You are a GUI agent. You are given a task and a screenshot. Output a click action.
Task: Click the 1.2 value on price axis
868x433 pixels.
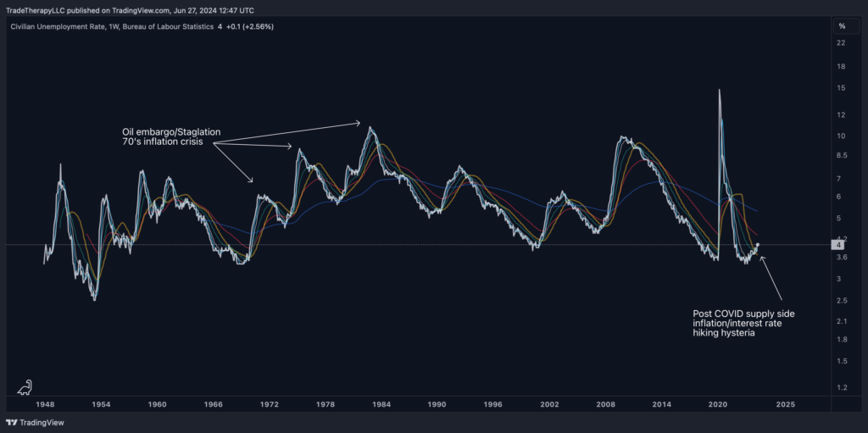click(x=841, y=387)
